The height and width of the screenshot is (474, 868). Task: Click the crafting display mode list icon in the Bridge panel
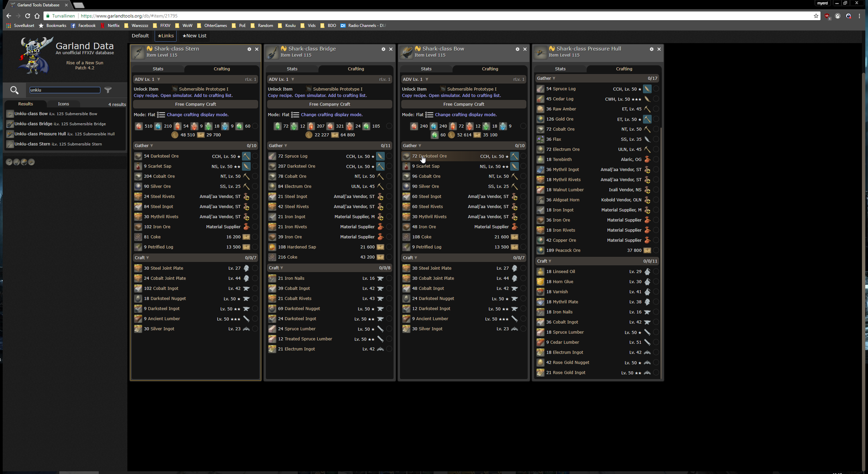[295, 115]
